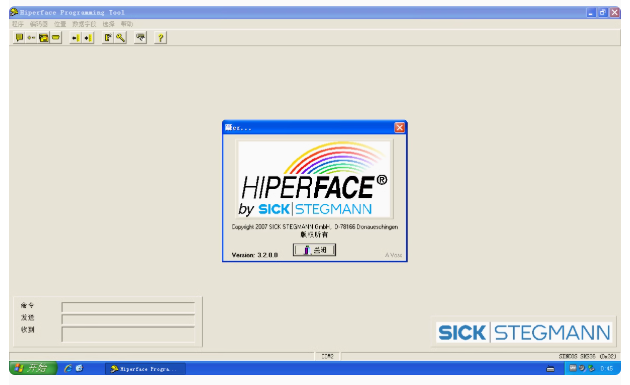Click the Windows Start button
This screenshot has width=630, height=385.
[x=33, y=368]
